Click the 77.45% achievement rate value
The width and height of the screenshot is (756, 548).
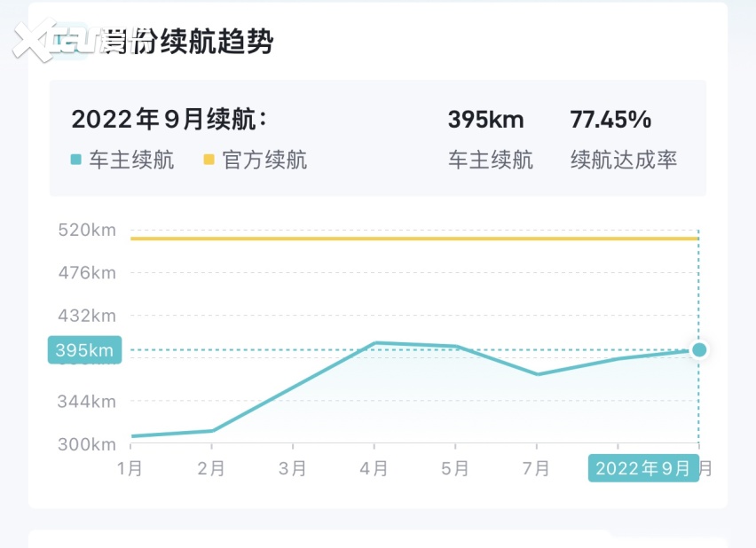pyautogui.click(x=610, y=120)
